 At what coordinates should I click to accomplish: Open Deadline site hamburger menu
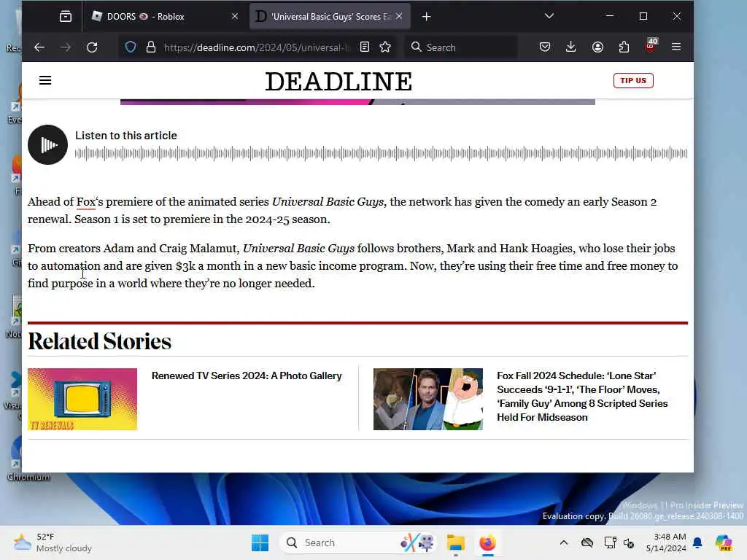45,80
